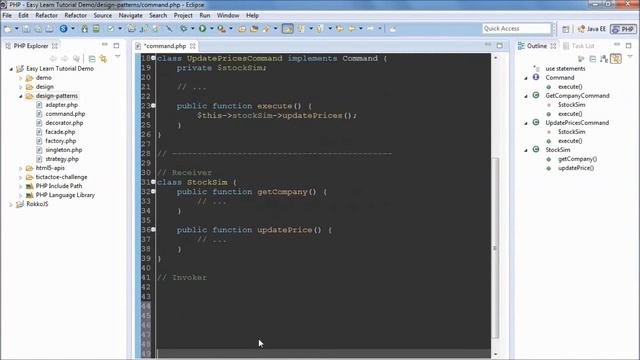The height and width of the screenshot is (360, 640).
Task: Select use statements in Outline
Action: click(565, 69)
